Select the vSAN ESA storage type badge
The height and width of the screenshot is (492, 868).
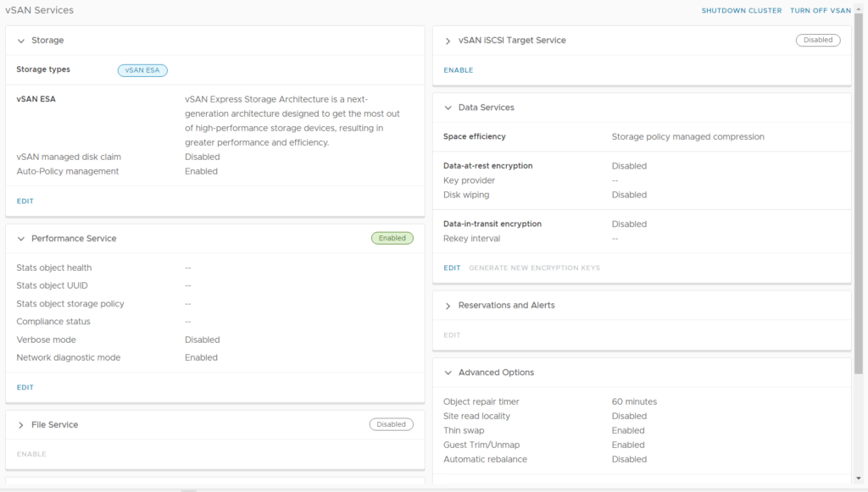[x=142, y=70]
